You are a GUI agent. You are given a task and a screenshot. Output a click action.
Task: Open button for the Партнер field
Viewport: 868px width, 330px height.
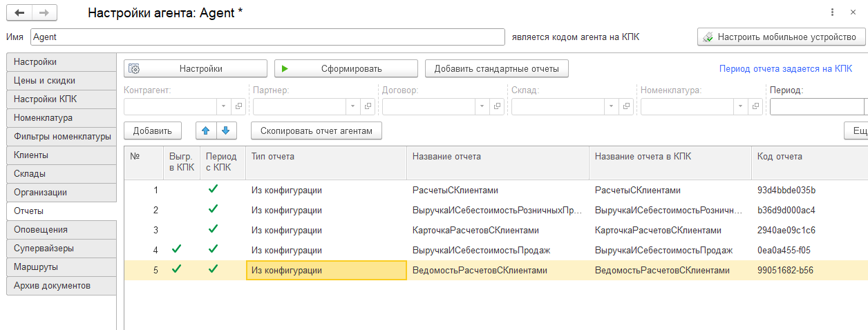[368, 106]
